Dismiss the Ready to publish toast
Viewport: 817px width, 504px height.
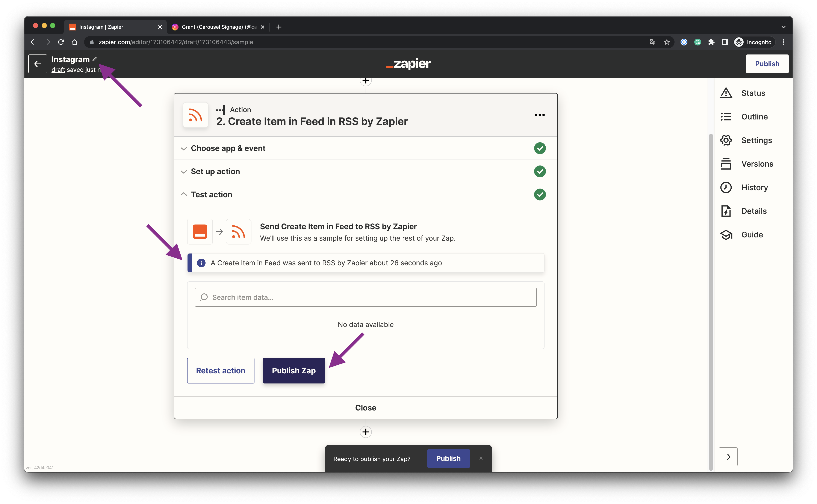pos(481,458)
